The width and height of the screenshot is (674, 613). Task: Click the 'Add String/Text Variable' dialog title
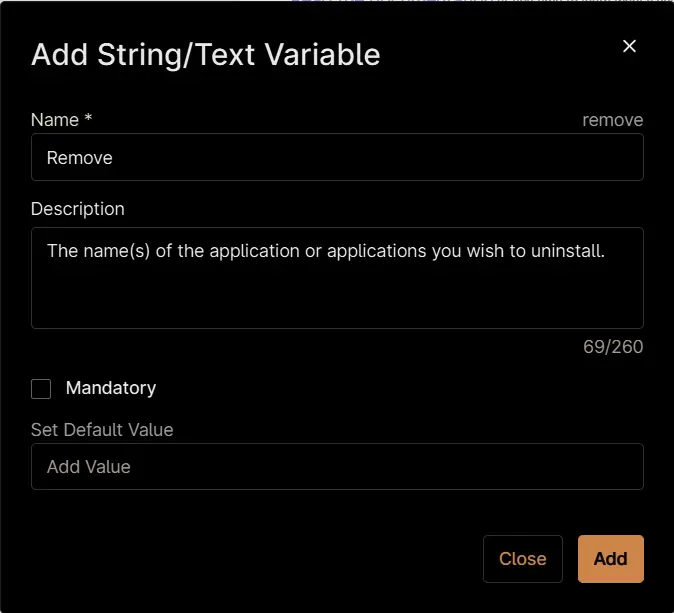(x=205, y=55)
